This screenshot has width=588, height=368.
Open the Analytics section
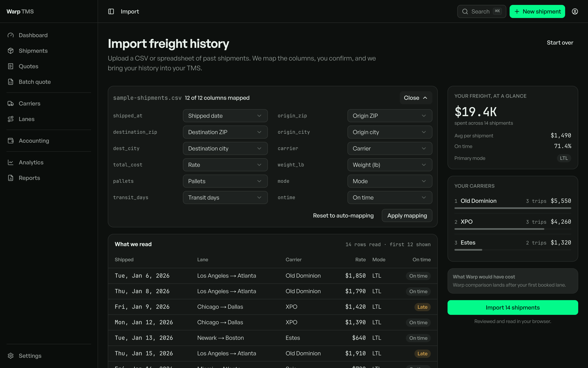click(x=49, y=162)
